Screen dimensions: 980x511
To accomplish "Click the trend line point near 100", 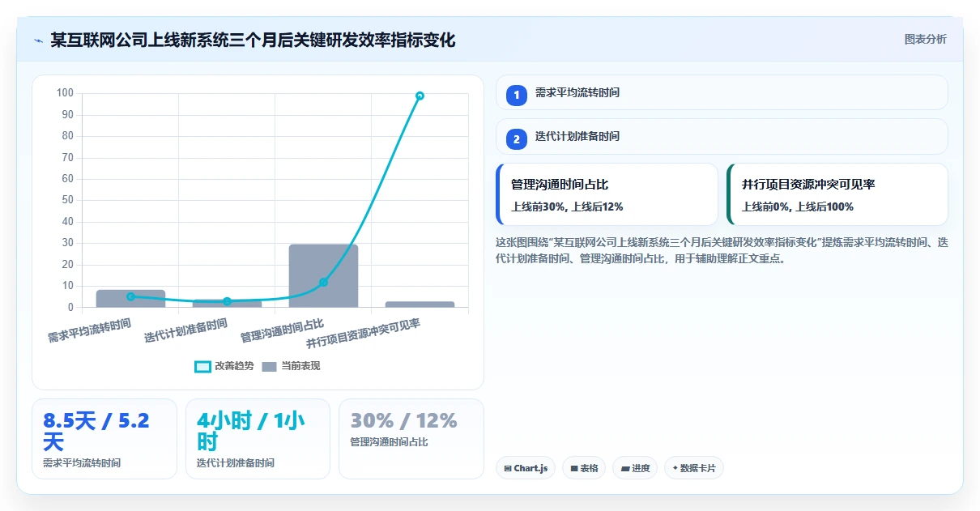I will (420, 96).
